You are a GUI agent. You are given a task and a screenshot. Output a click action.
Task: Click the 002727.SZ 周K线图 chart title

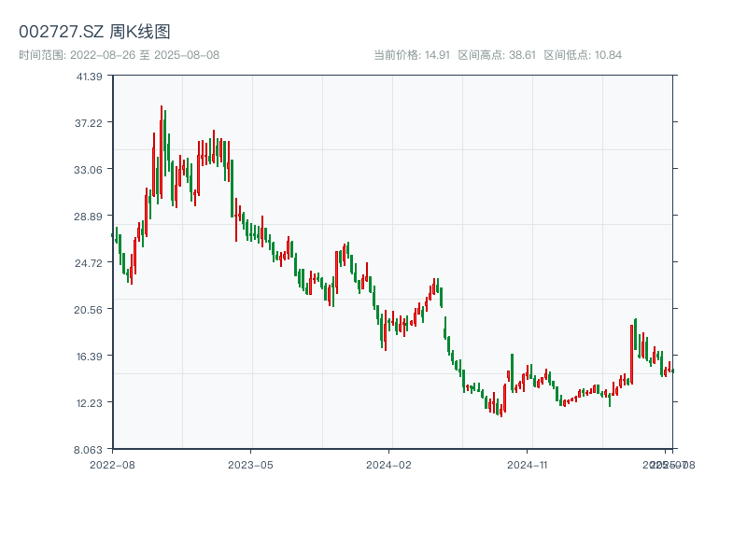click(x=94, y=33)
